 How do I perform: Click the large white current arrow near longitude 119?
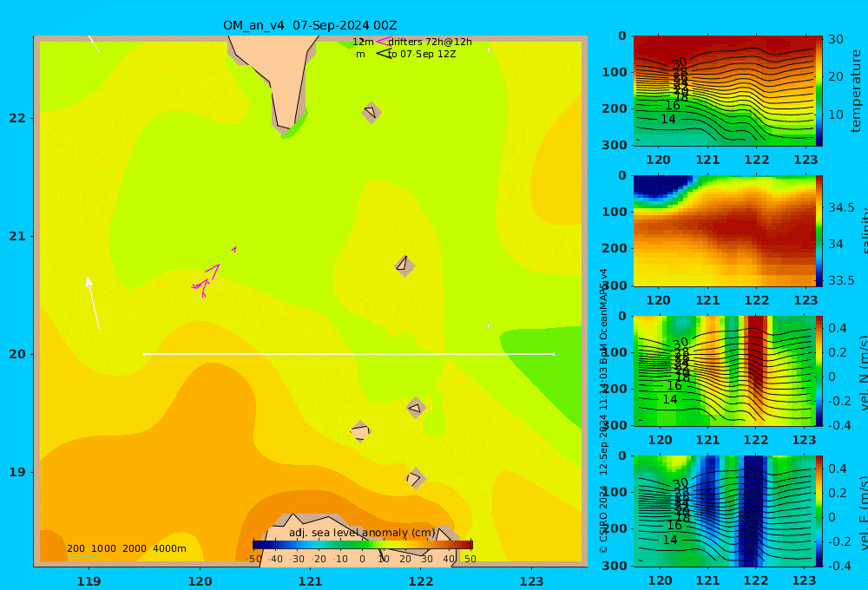(x=93, y=303)
